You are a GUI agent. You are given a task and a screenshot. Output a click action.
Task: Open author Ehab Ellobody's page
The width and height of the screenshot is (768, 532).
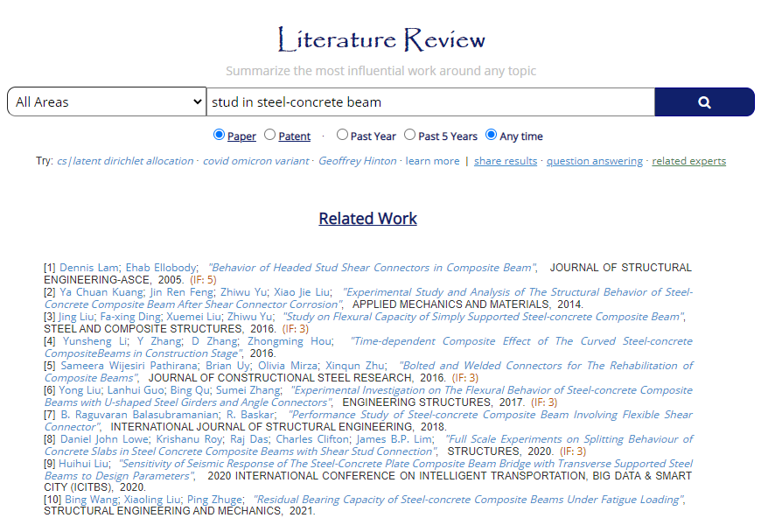coord(161,268)
